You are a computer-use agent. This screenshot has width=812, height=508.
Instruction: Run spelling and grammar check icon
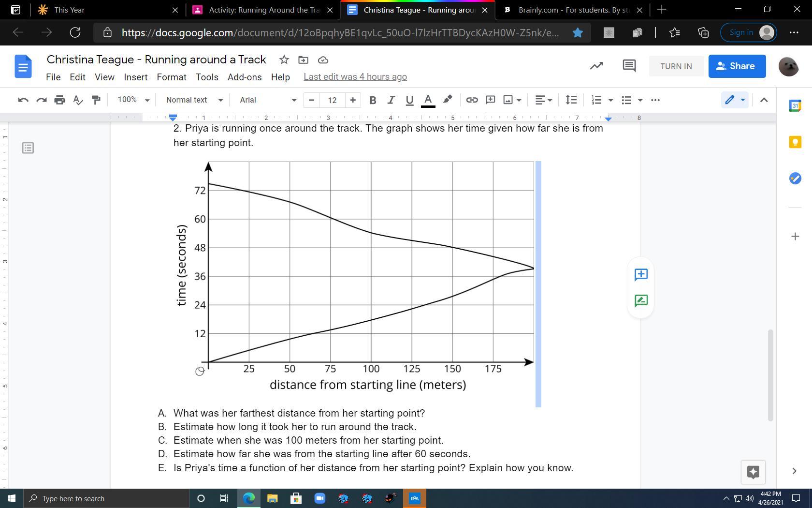[x=77, y=100]
